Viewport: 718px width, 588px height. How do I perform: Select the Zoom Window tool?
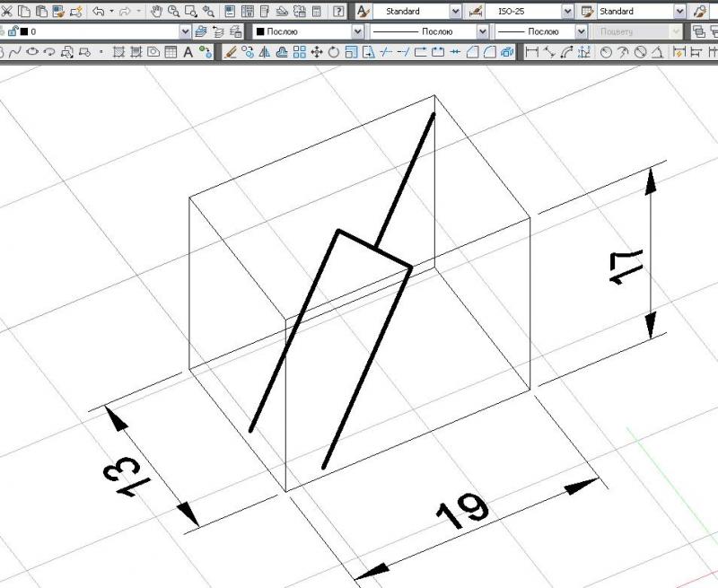tap(191, 12)
